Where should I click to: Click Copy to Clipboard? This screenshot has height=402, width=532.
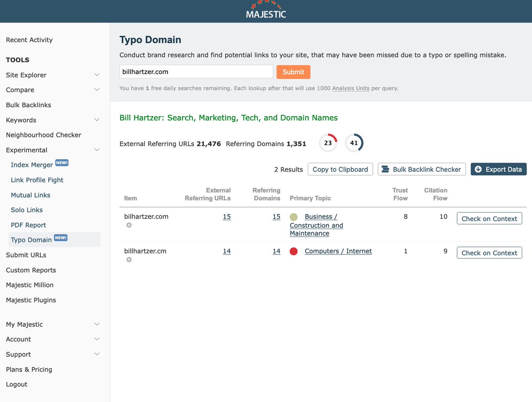click(340, 169)
